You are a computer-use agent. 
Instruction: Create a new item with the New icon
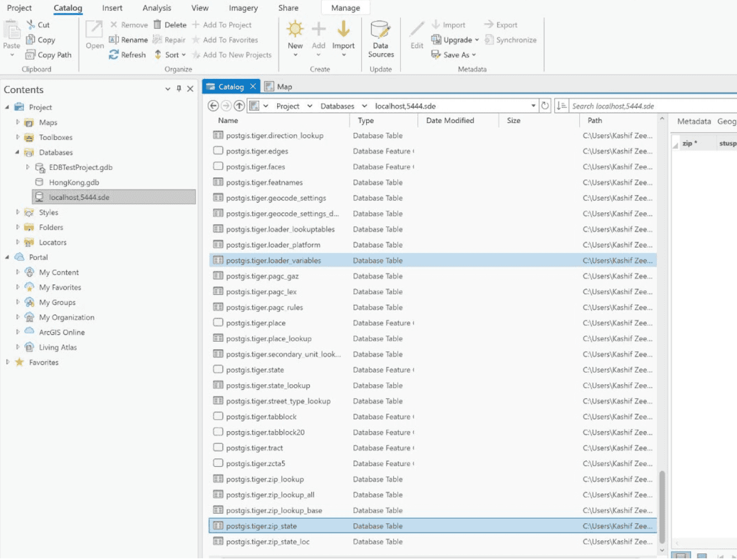295,34
